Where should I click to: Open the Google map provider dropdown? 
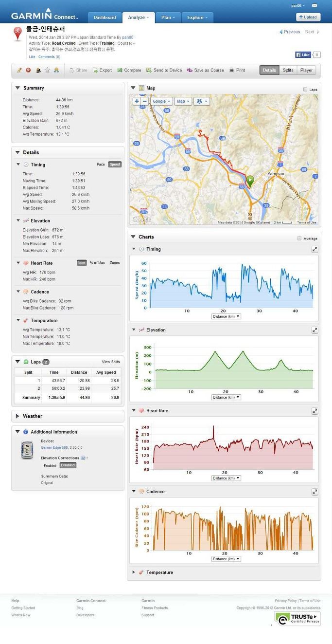pyautogui.click(x=161, y=101)
